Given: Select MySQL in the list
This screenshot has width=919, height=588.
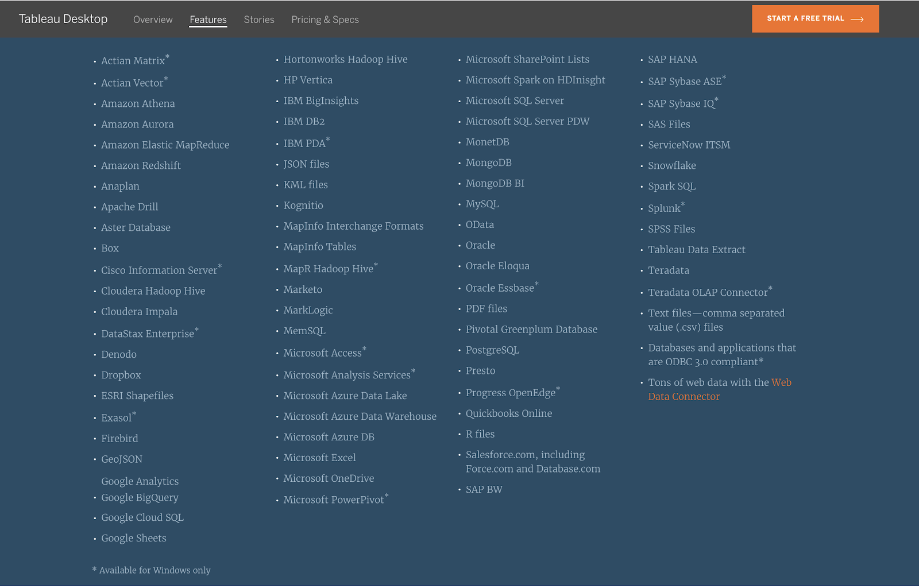Looking at the screenshot, I should tap(482, 204).
